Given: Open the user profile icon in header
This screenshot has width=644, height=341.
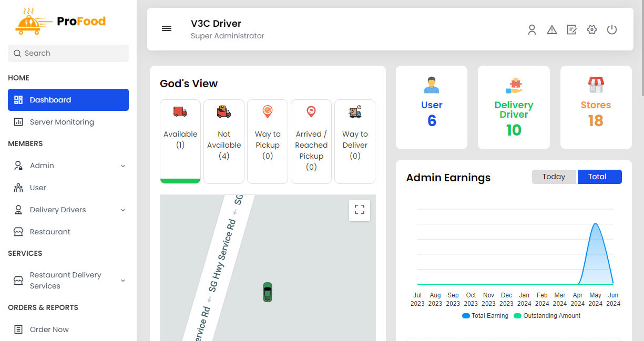Looking at the screenshot, I should [x=532, y=30].
